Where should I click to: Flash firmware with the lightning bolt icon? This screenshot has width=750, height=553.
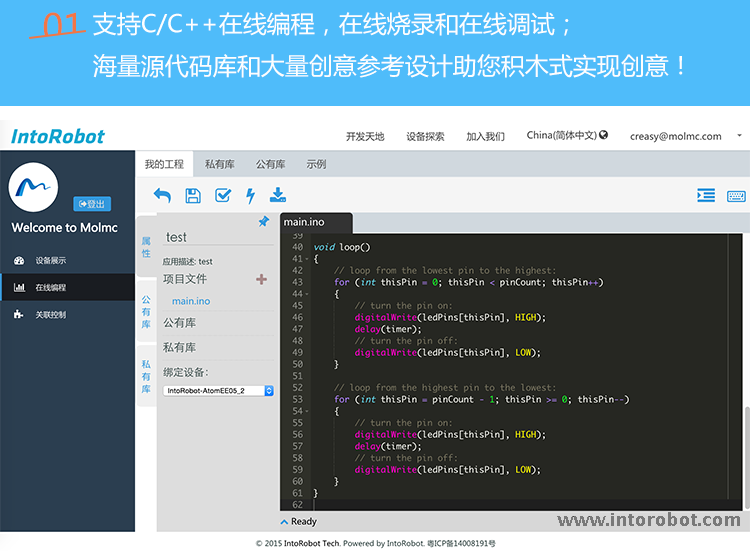click(250, 196)
